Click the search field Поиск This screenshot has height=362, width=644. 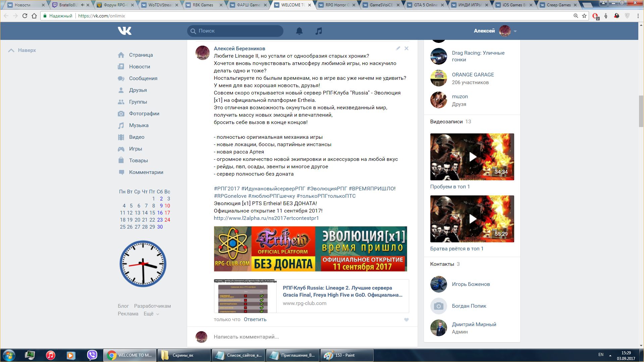[x=235, y=31]
